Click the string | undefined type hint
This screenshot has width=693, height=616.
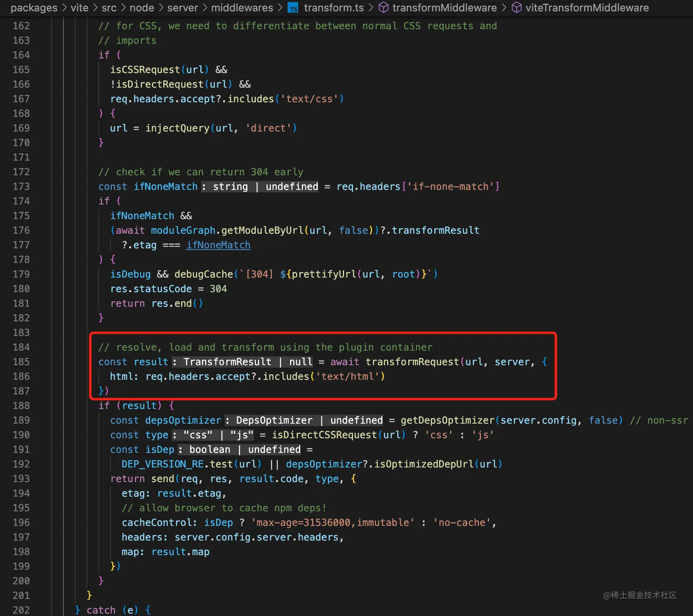click(x=260, y=186)
